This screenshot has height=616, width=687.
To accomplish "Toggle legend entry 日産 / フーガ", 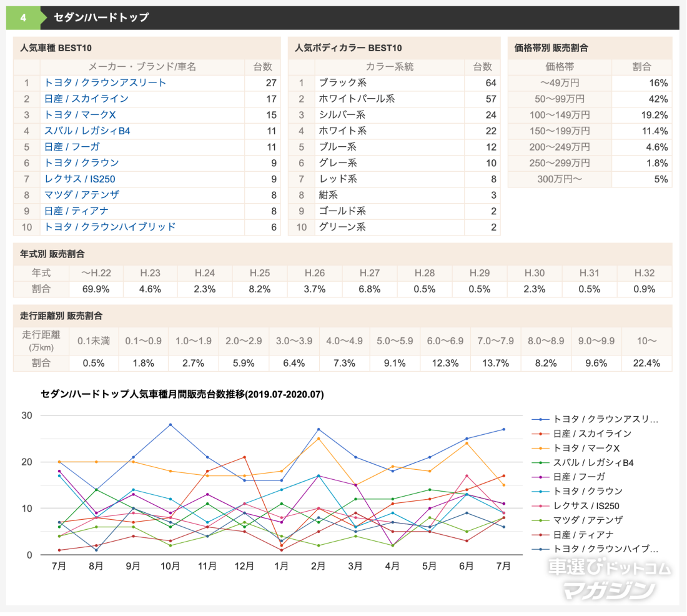I will [568, 477].
